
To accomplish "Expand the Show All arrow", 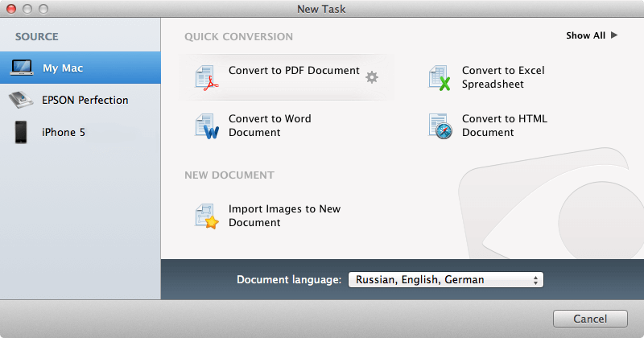I will (614, 35).
